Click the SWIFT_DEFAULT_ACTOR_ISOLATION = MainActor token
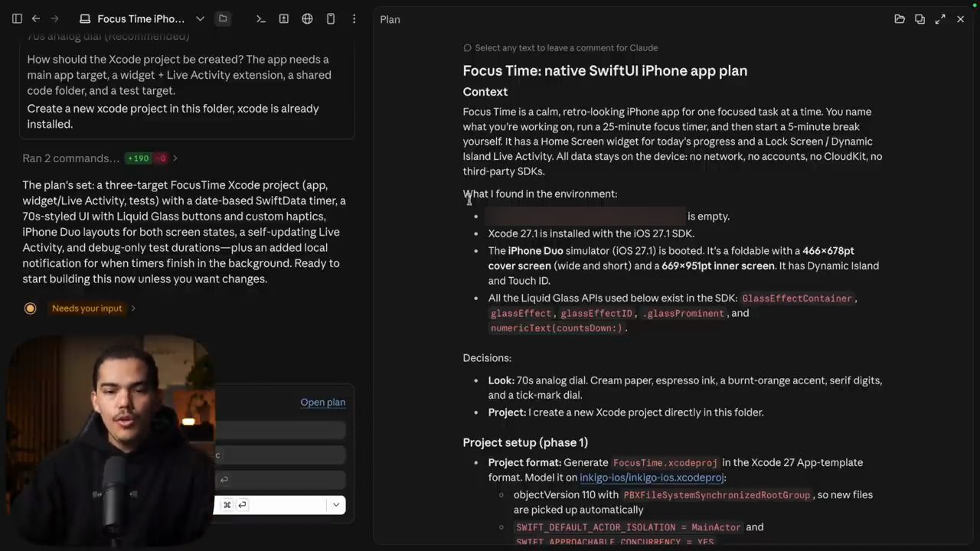This screenshot has height=551, width=980. [629, 527]
